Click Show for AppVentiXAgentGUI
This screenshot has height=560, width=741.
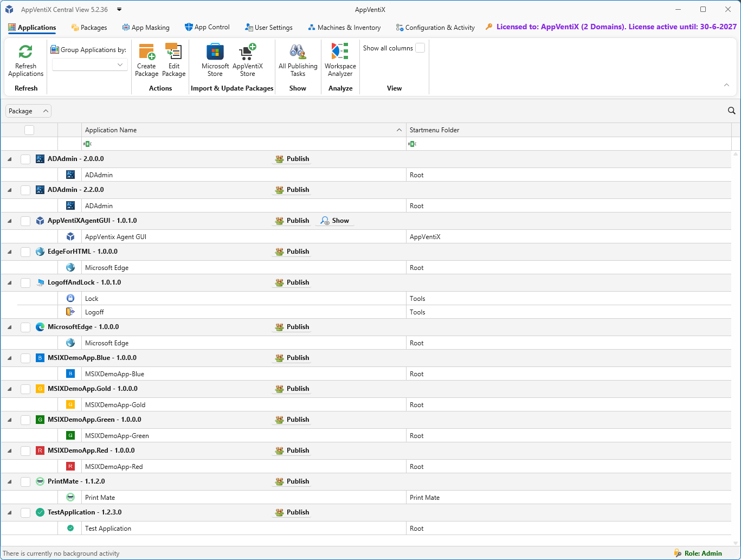pyautogui.click(x=334, y=221)
